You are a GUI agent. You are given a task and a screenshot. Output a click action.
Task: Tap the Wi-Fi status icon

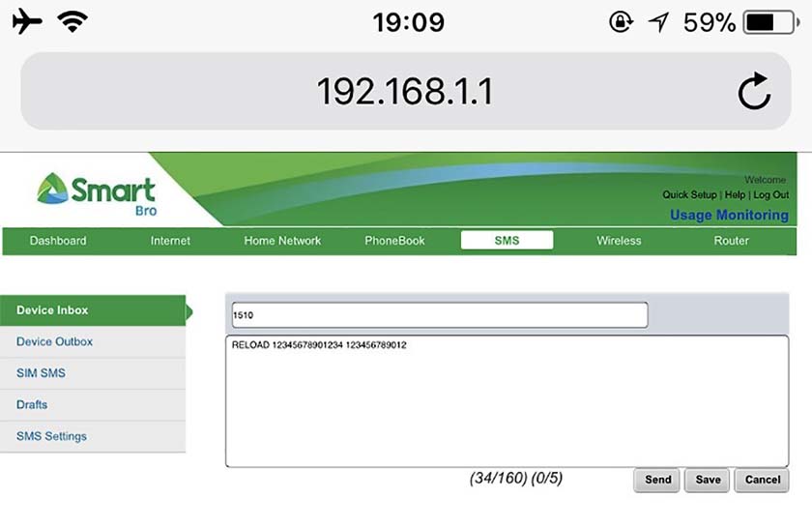point(72,22)
